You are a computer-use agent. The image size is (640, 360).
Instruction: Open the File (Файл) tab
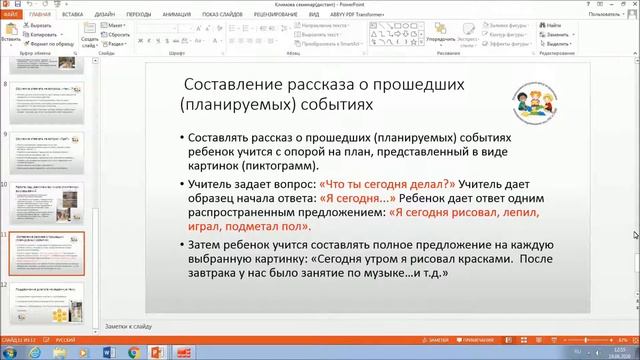pos(11,14)
